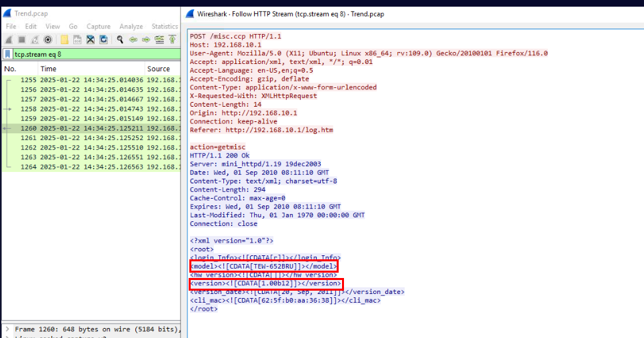Open the View menu
Image resolution: width=644 pixels, height=338 pixels.
pos(53,26)
